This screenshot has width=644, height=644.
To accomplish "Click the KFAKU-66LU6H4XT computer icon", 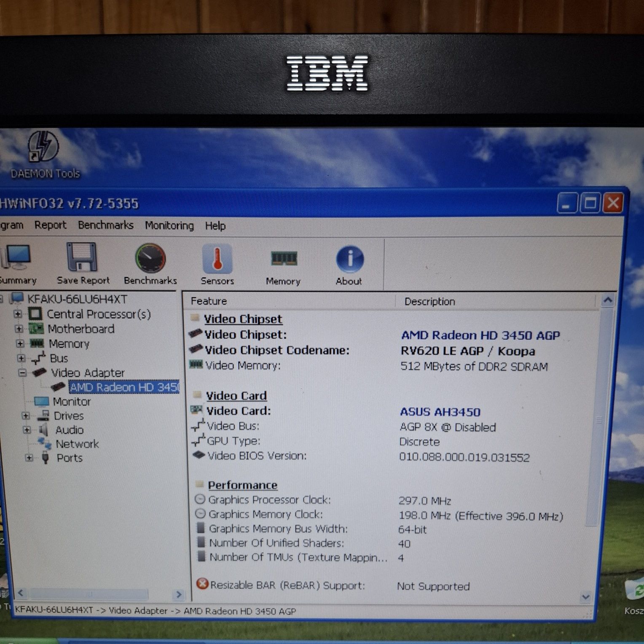I will [x=16, y=298].
